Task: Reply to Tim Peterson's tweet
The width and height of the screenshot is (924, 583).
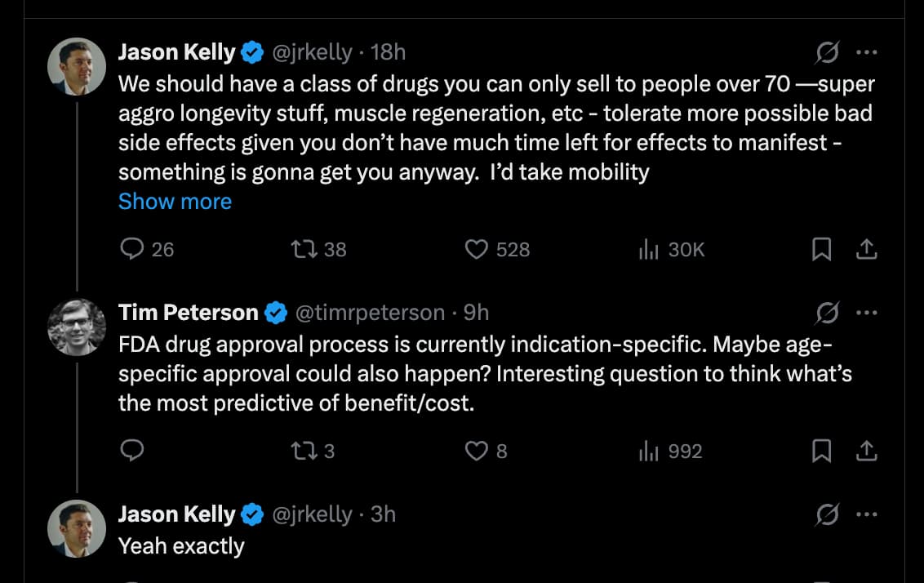Action: click(132, 451)
